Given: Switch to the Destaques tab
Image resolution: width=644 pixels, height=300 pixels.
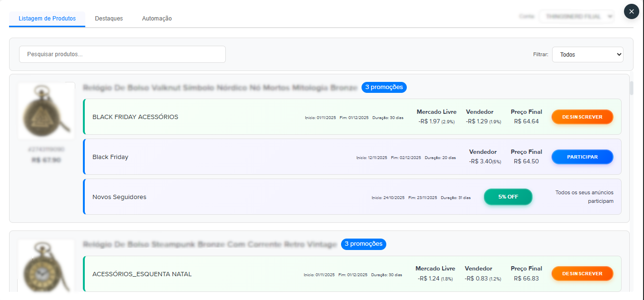Looking at the screenshot, I should pyautogui.click(x=109, y=18).
